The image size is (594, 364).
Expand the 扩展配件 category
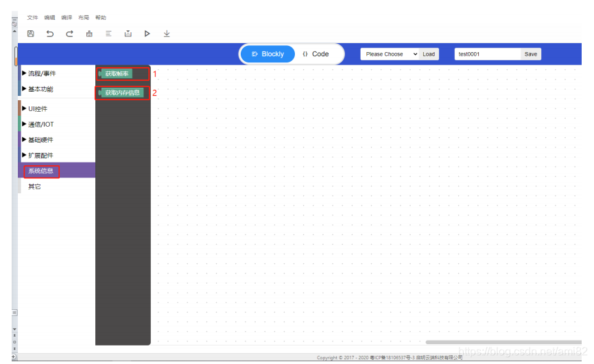57,156
